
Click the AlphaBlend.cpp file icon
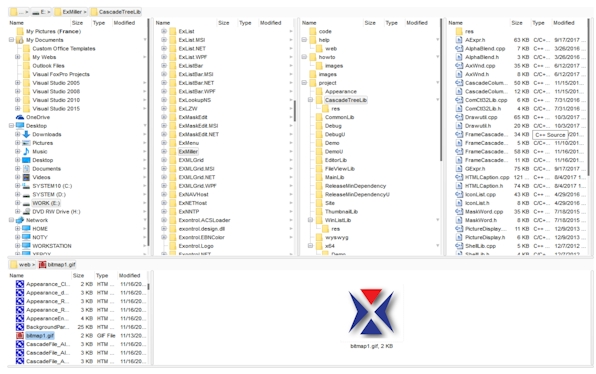point(459,48)
